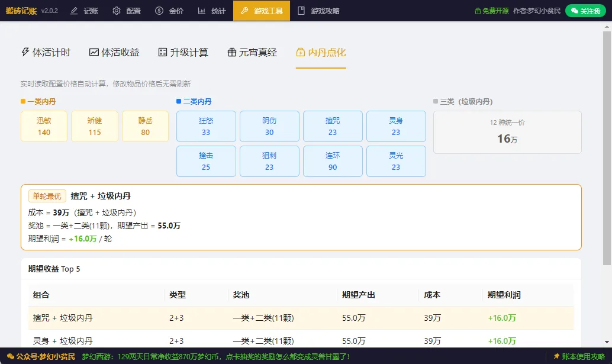The width and height of the screenshot is (612, 364).
Task: Click the 迅敏 140 price card
Action: coord(44,127)
